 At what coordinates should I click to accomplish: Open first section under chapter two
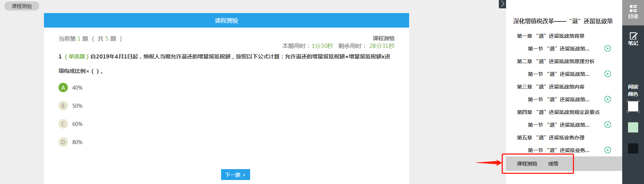[x=559, y=74]
